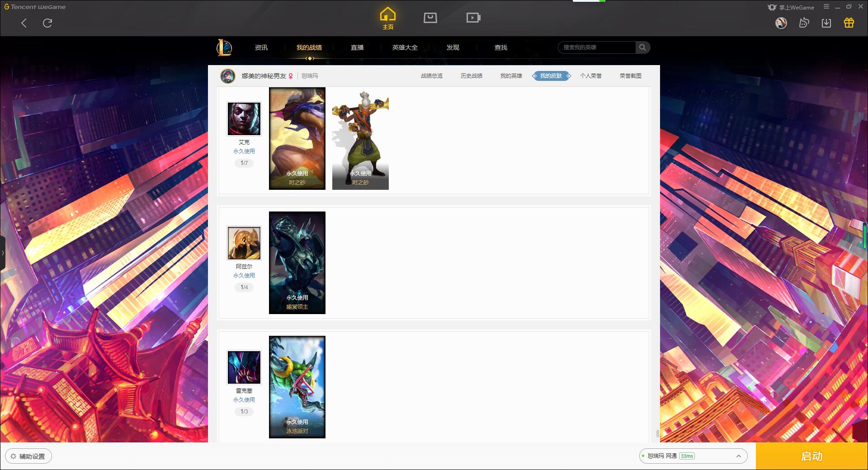Open the user avatar in the top right

click(781, 23)
